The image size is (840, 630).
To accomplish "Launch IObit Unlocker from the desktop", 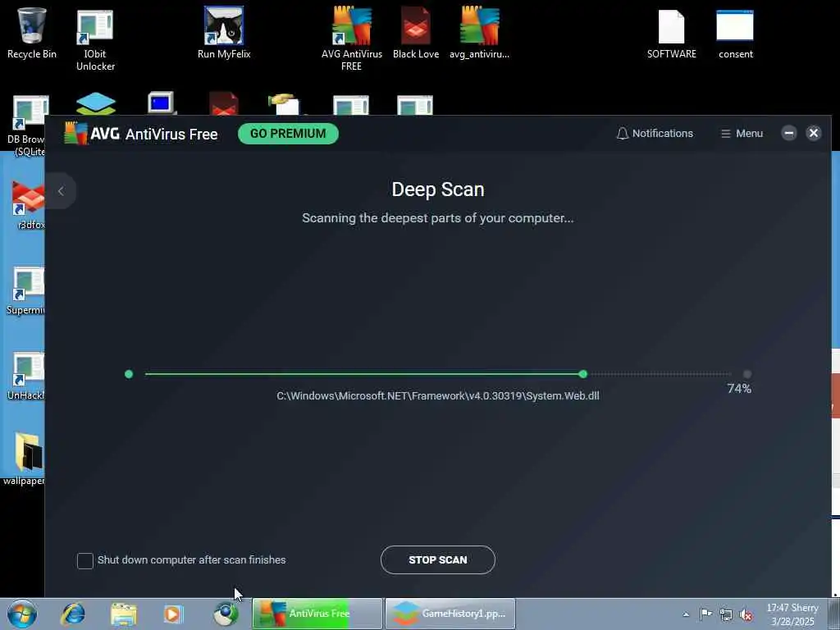I will pos(95,39).
